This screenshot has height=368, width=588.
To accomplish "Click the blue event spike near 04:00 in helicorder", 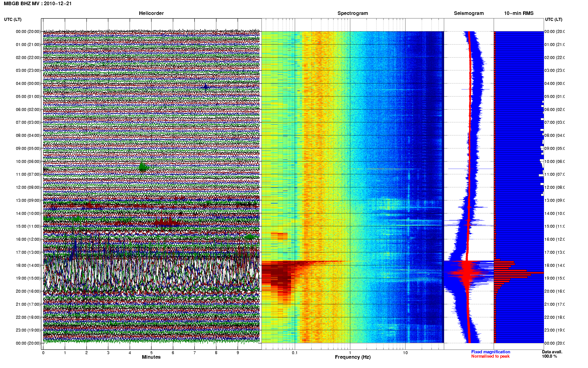I will 206,87.
